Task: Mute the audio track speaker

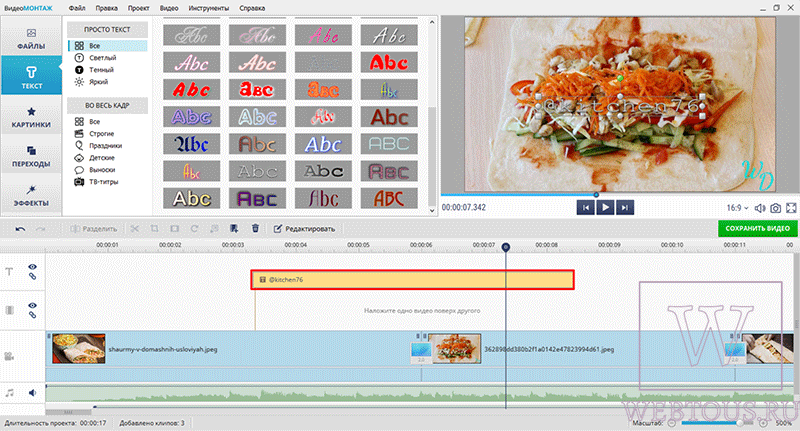Action: (32, 393)
